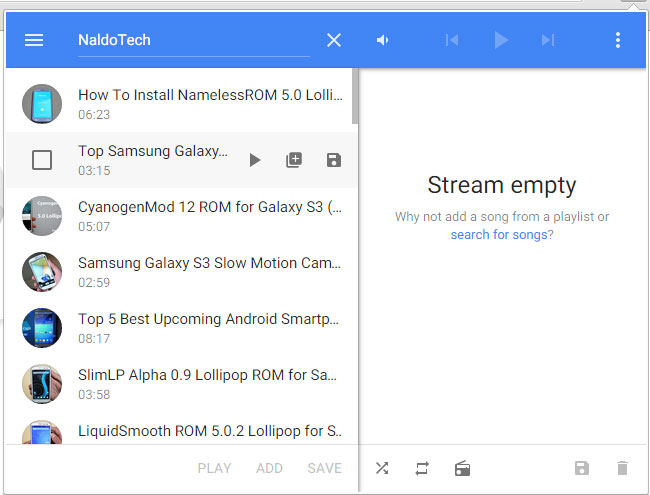The image size is (650, 495).
Task: Click the 'Stream empty' heading
Action: point(502,185)
